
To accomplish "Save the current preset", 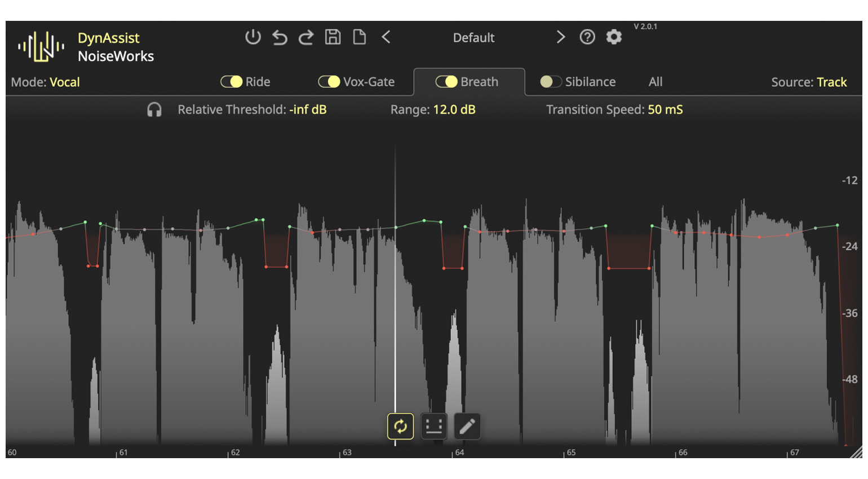I will [333, 37].
